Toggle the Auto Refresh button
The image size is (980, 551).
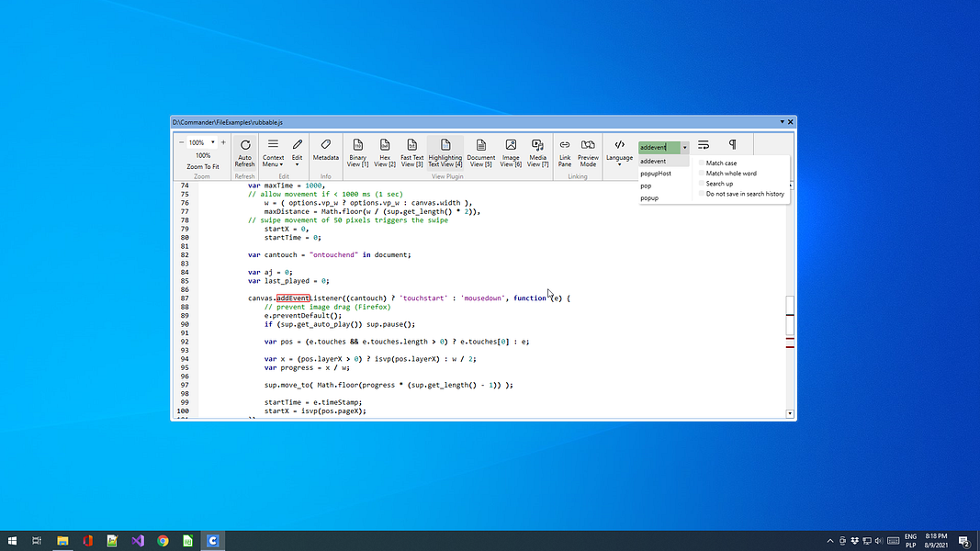(244, 152)
